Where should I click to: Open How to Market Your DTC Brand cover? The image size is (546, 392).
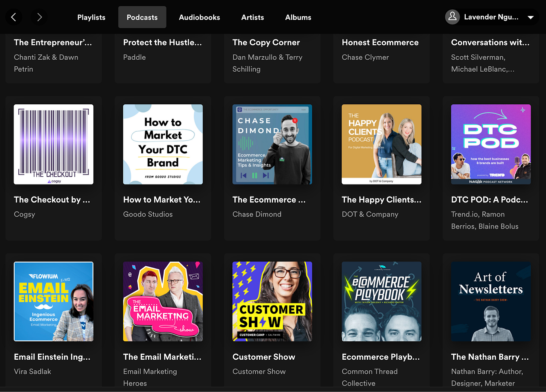[x=163, y=144]
